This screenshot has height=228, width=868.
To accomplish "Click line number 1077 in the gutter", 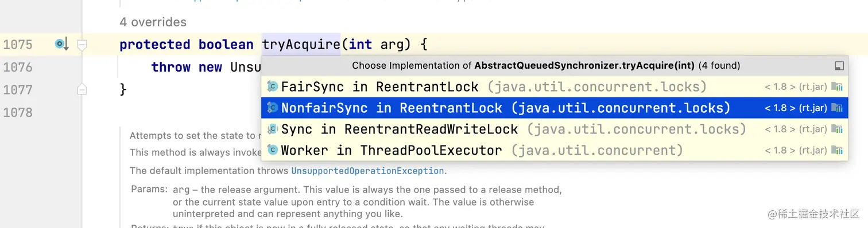I will [18, 90].
